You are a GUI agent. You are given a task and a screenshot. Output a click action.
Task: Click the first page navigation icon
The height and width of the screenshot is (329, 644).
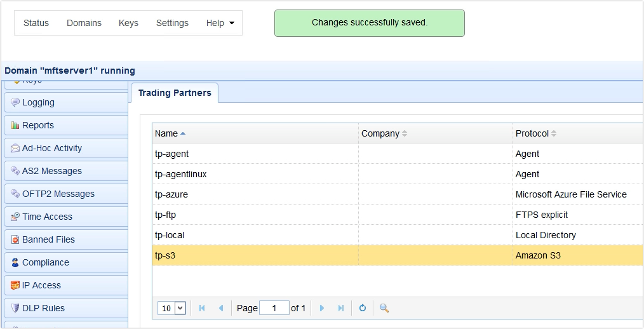(202, 308)
